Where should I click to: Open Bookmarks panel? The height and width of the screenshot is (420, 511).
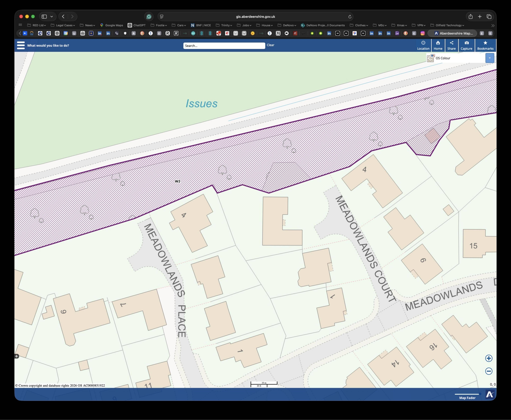click(x=485, y=45)
